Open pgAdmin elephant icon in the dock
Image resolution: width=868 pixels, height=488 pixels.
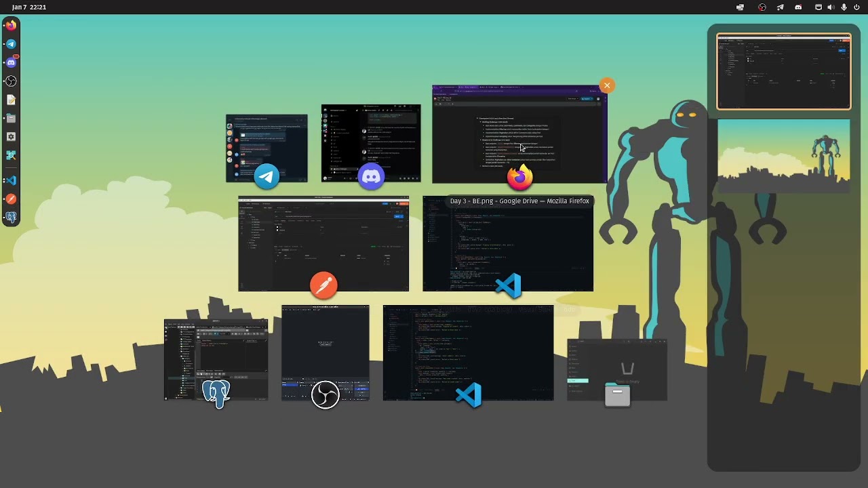(x=11, y=218)
